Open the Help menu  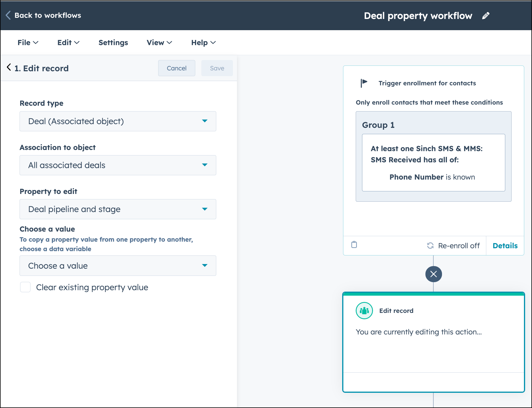point(203,42)
